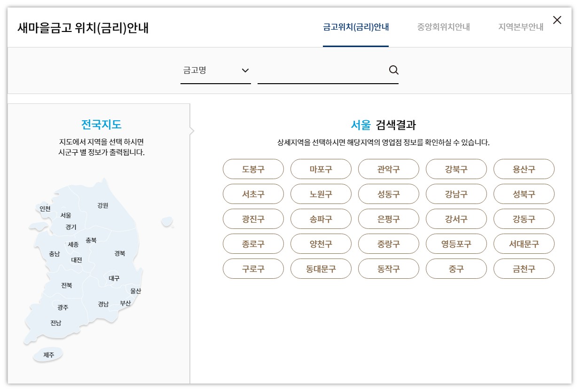
Task: Select the 강남구 district button
Action: click(456, 194)
